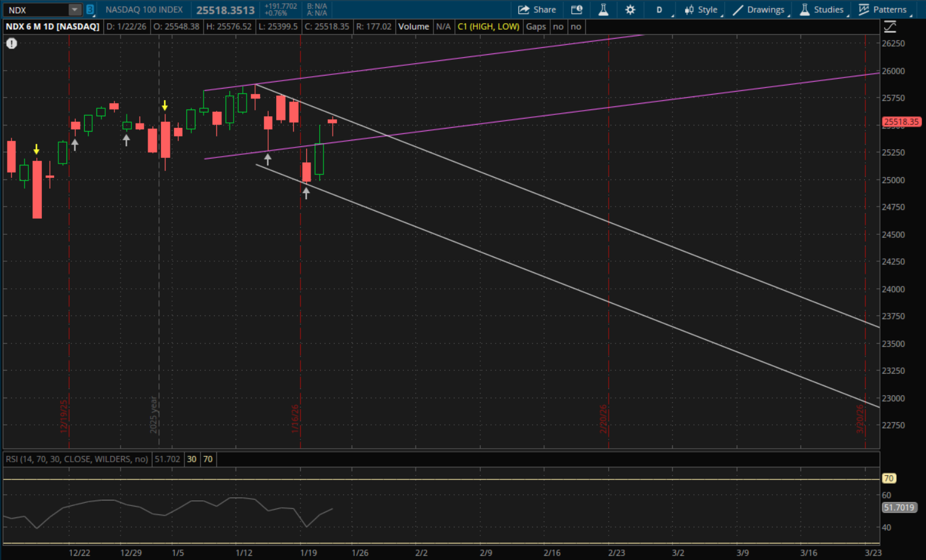This screenshot has width=926, height=560.
Task: Click the Share button
Action: (x=537, y=10)
